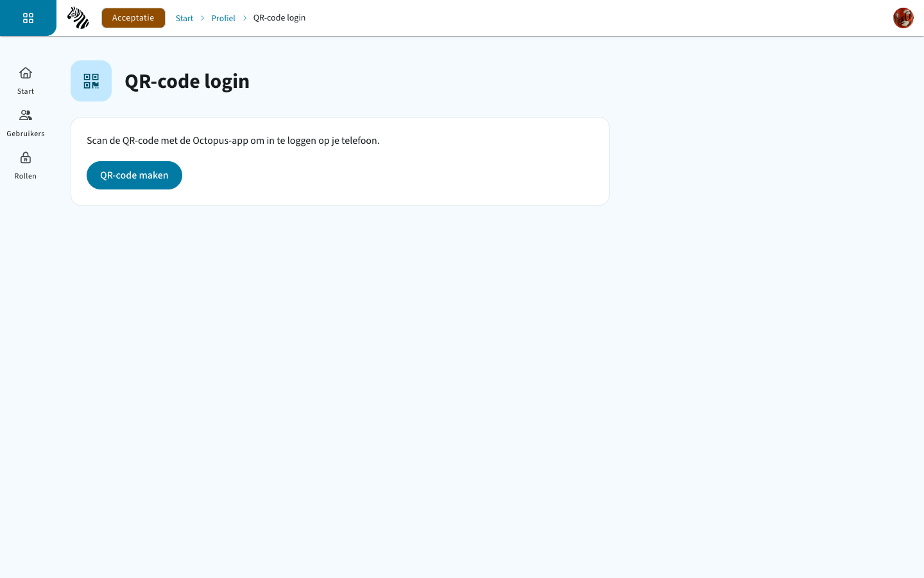This screenshot has height=578, width=924.
Task: Click the text "Scan de QR-code met de Octopus-app"
Action: pyautogui.click(x=167, y=141)
